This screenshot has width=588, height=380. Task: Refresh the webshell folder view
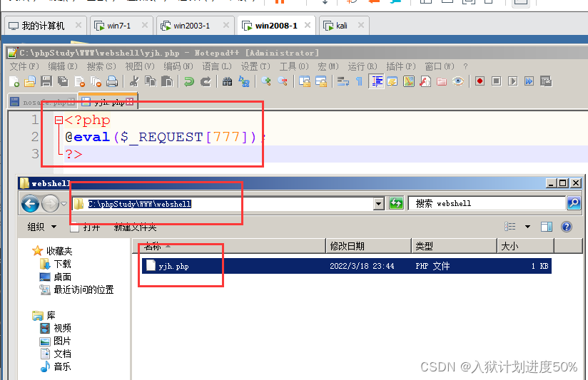click(x=396, y=203)
